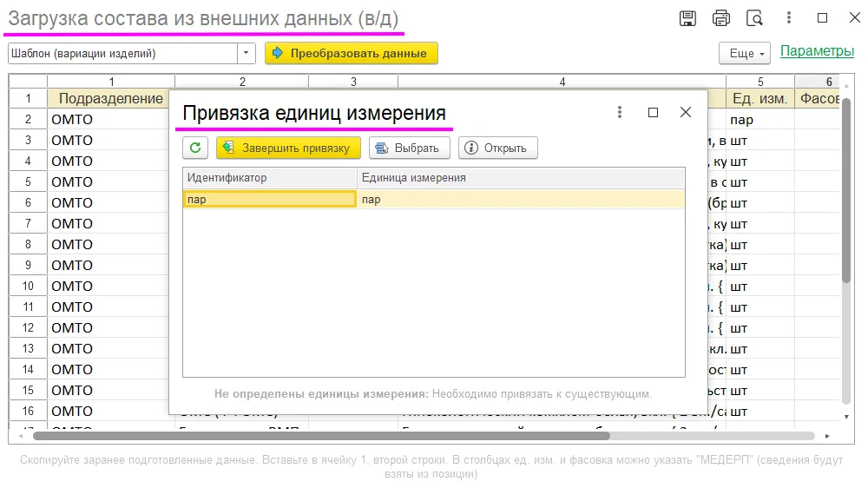868x488 pixels.
Task: Close the Привязка единиц измерения dialog
Action: click(x=686, y=112)
